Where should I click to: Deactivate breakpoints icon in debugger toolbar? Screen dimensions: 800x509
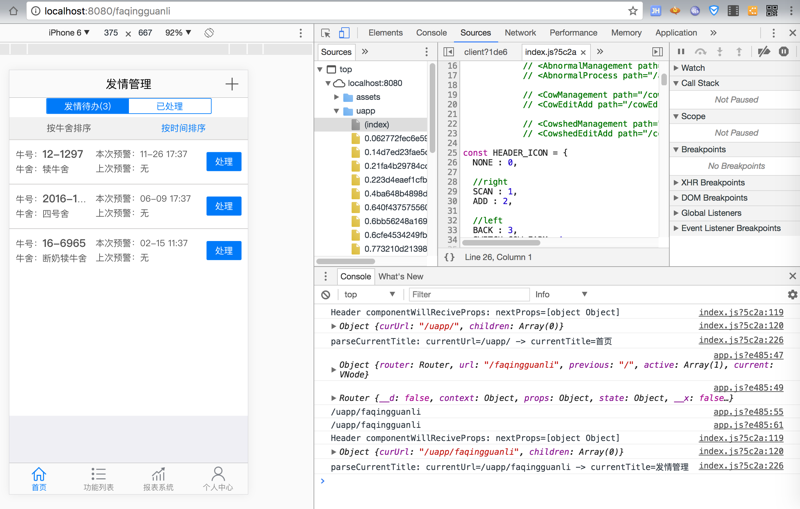(x=763, y=52)
